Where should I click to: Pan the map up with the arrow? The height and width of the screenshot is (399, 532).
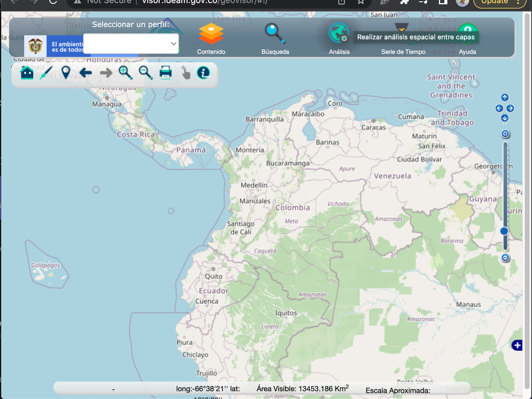coord(505,98)
